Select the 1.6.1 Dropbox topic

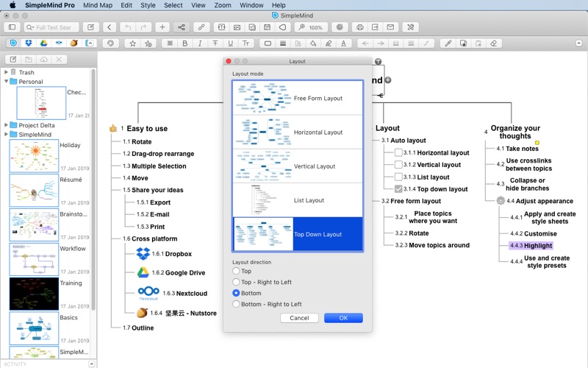pos(172,254)
